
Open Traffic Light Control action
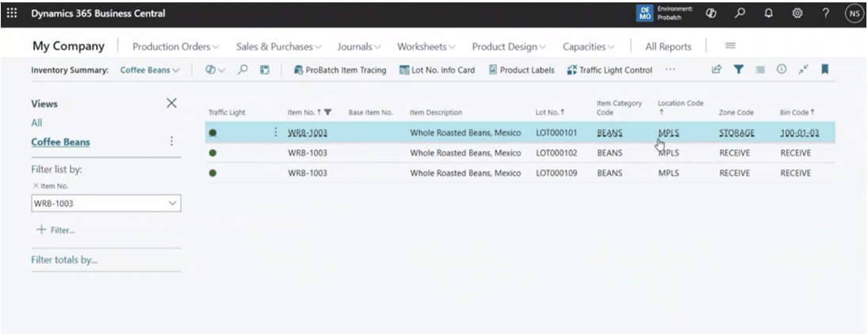610,71
